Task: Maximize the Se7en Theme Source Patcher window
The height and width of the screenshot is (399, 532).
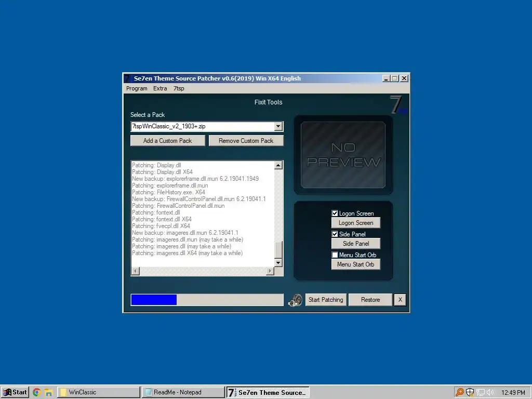Action: (395, 78)
